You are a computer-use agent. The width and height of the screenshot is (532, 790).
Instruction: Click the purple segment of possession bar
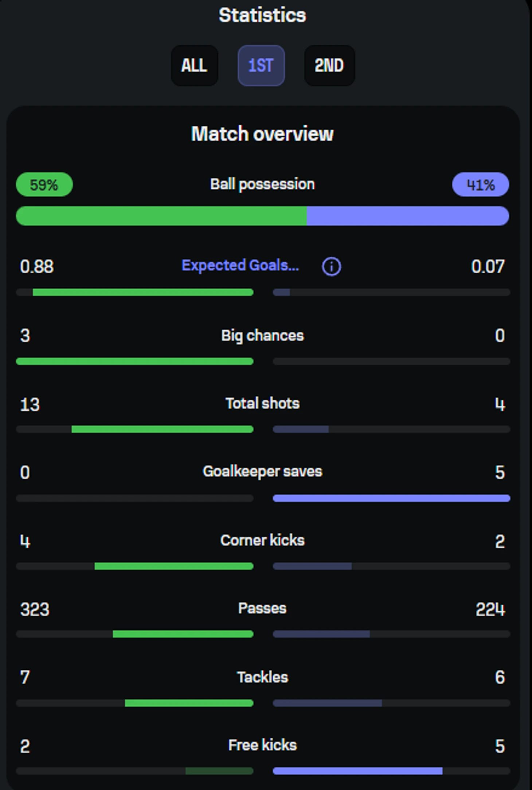408,216
